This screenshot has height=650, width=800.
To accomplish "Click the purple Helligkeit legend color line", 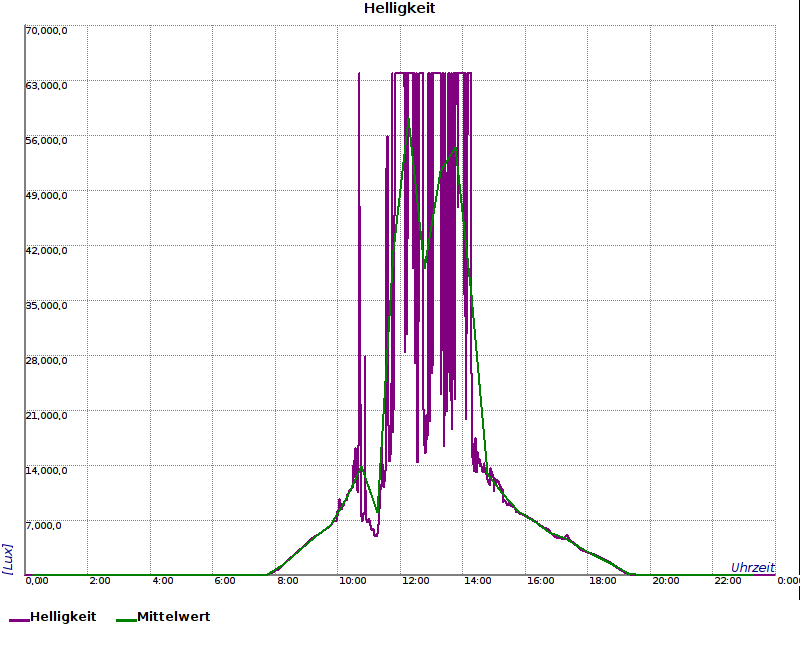I will (19, 620).
